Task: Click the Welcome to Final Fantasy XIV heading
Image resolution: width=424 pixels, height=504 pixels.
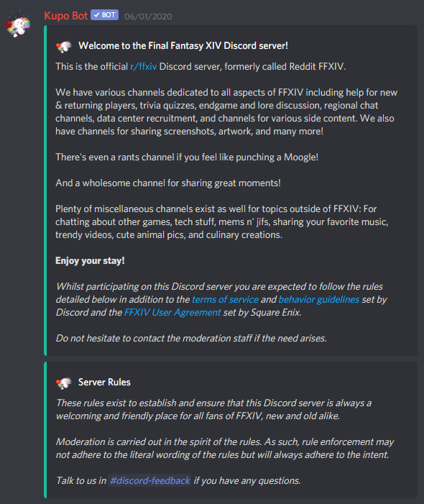Action: pyautogui.click(x=183, y=45)
